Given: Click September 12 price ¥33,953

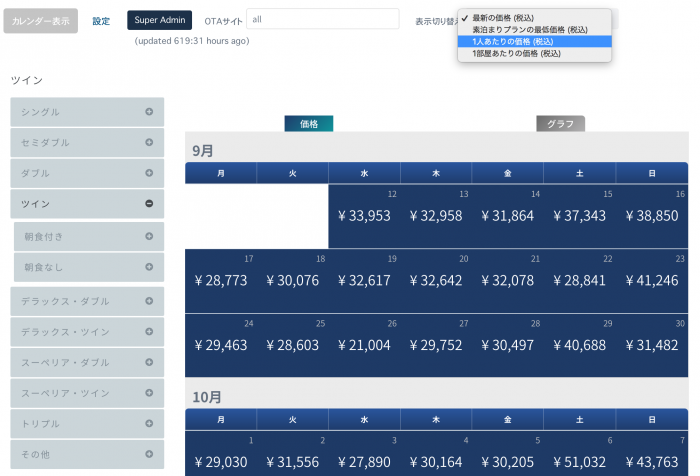Looking at the screenshot, I should click(x=364, y=216).
